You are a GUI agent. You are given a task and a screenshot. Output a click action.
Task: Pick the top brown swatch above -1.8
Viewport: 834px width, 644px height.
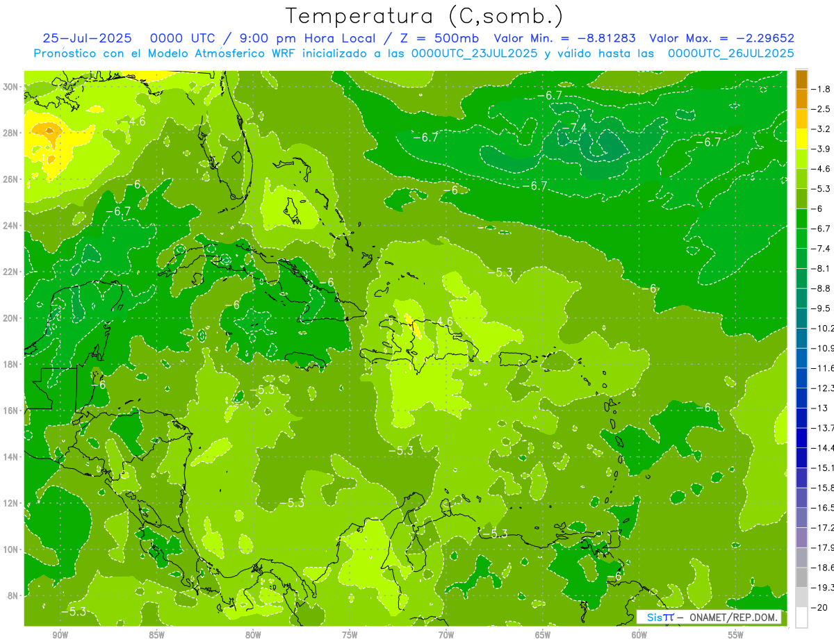click(802, 79)
